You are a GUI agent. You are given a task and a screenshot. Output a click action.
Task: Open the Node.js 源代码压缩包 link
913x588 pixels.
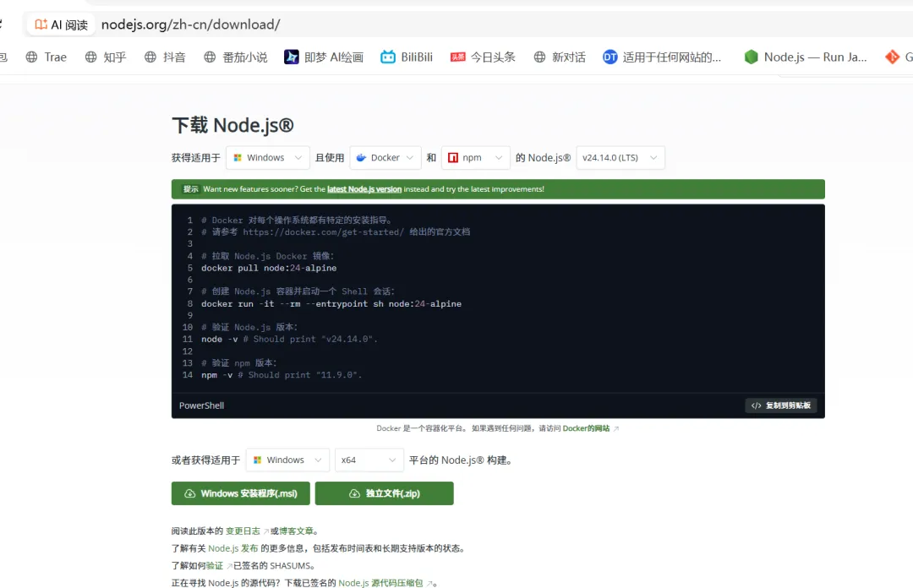point(380,583)
